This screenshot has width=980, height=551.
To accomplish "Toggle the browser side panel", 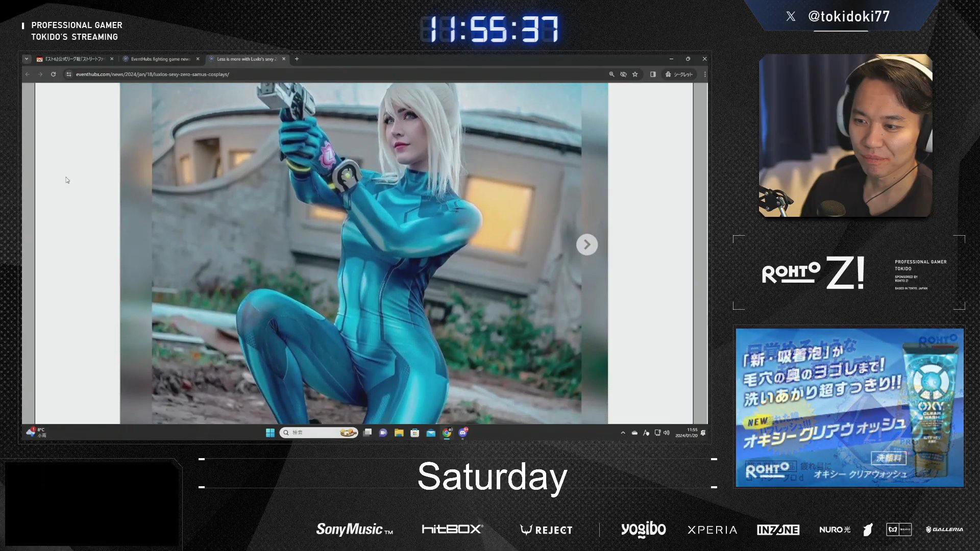I will pyautogui.click(x=653, y=74).
